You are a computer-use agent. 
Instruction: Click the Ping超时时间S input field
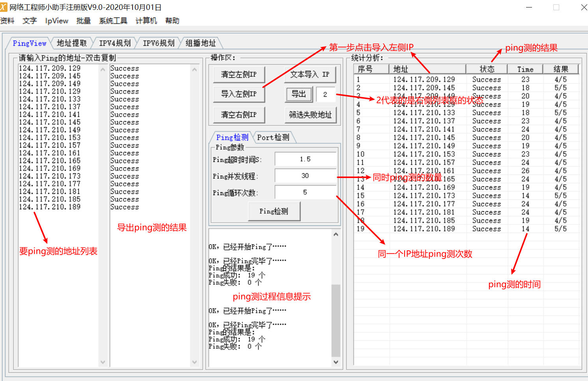pos(305,159)
